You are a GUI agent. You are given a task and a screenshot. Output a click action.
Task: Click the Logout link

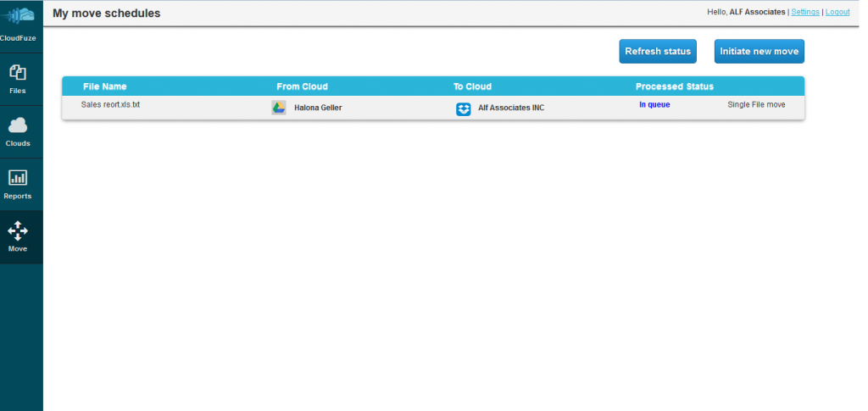[x=837, y=12]
